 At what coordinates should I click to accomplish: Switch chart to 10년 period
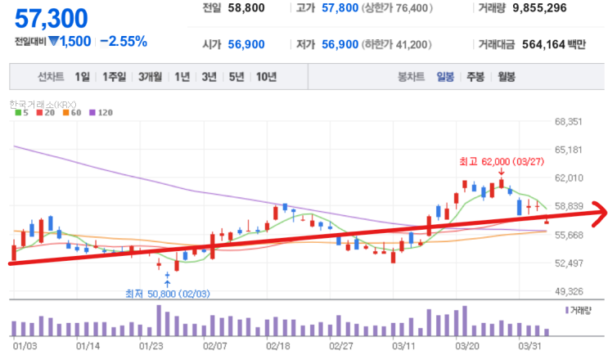(266, 77)
